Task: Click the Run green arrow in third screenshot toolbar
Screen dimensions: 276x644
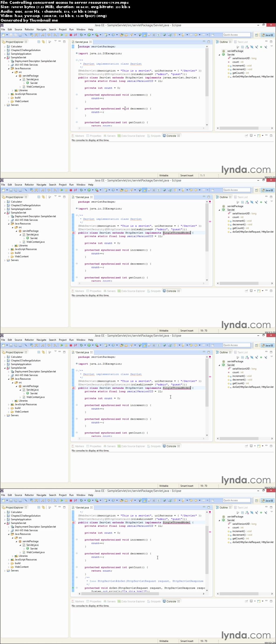Action: (89, 345)
